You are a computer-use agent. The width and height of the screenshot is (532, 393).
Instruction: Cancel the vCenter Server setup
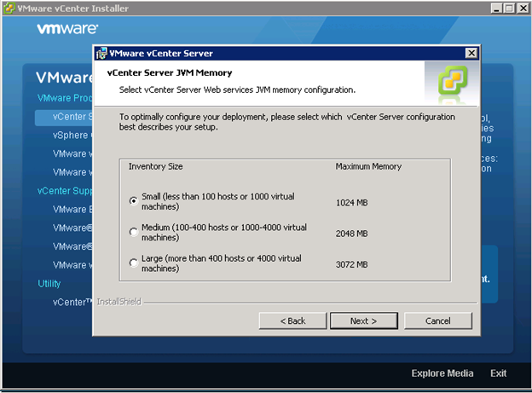coord(437,321)
